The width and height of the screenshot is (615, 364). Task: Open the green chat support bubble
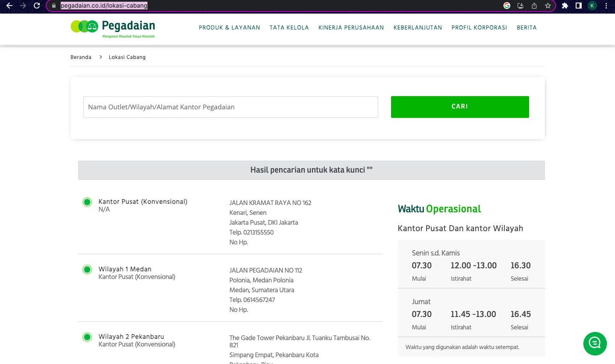coord(595,343)
